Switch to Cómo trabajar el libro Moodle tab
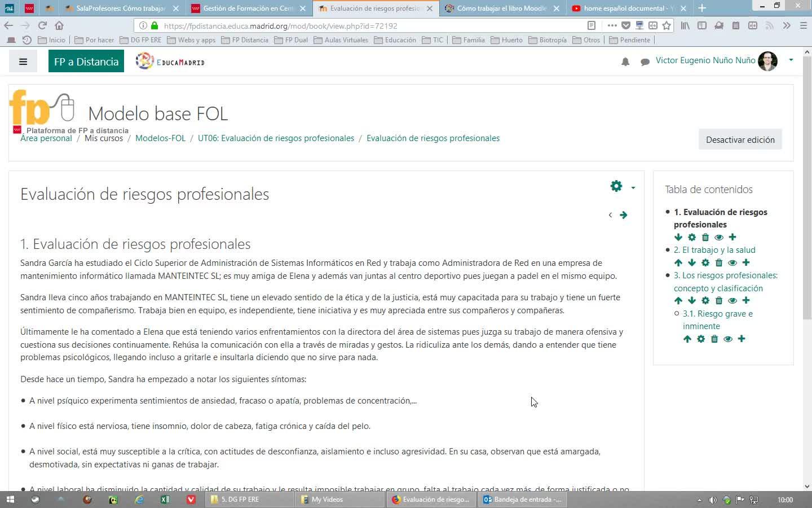This screenshot has height=508, width=812. tap(501, 8)
